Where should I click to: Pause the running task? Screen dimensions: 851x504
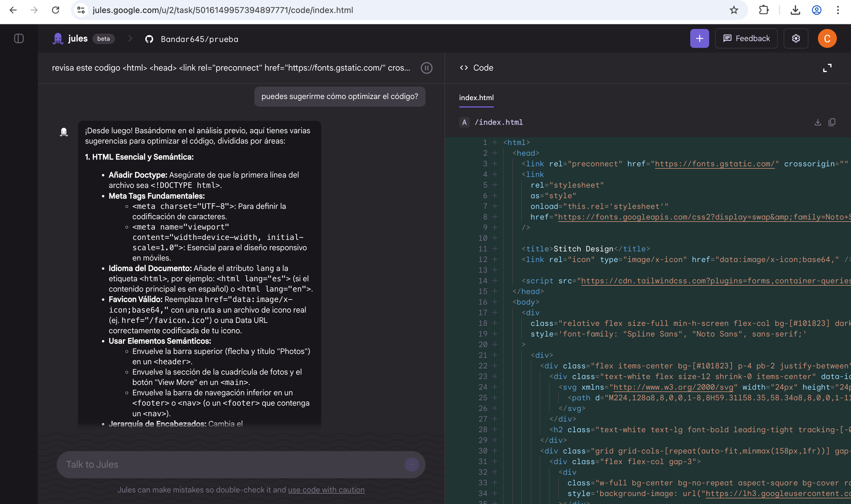coord(426,68)
